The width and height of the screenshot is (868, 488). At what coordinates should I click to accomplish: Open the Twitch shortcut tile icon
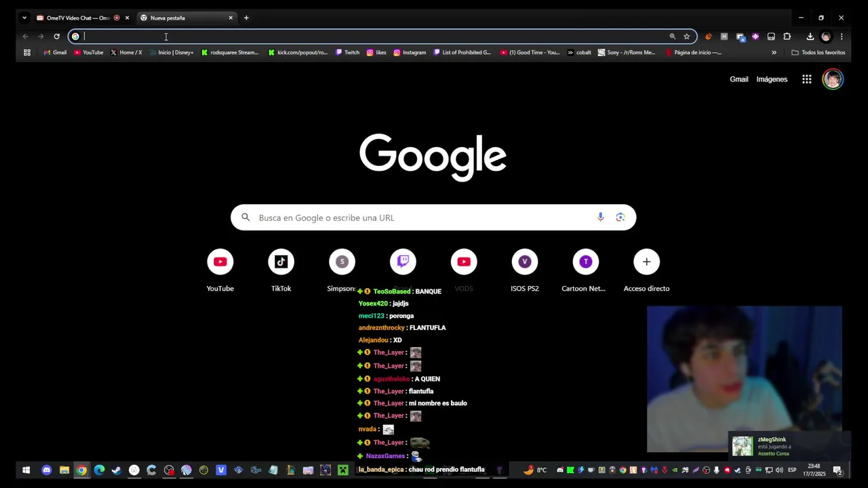[403, 262]
